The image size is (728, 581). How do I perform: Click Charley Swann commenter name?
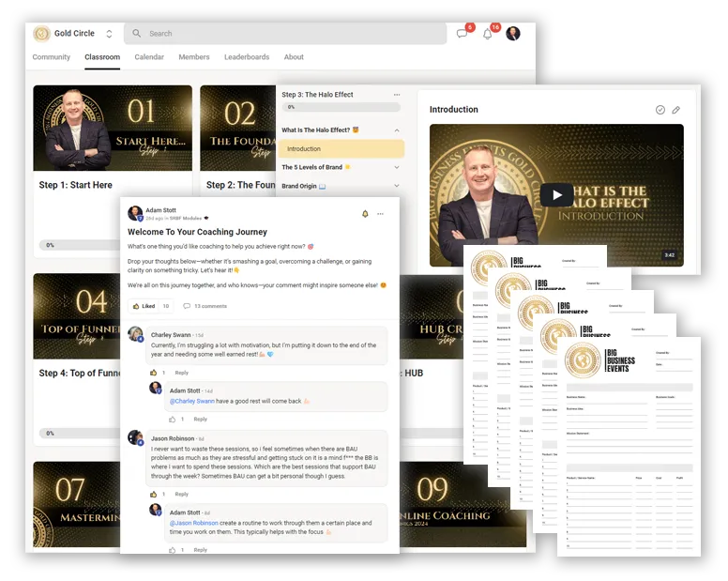[x=171, y=334]
